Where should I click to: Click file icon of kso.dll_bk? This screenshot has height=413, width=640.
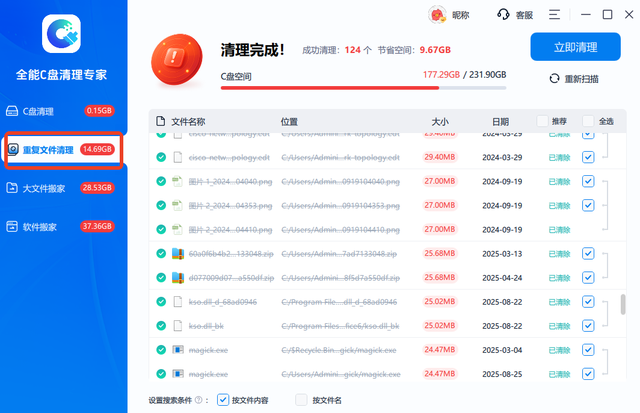tap(178, 326)
